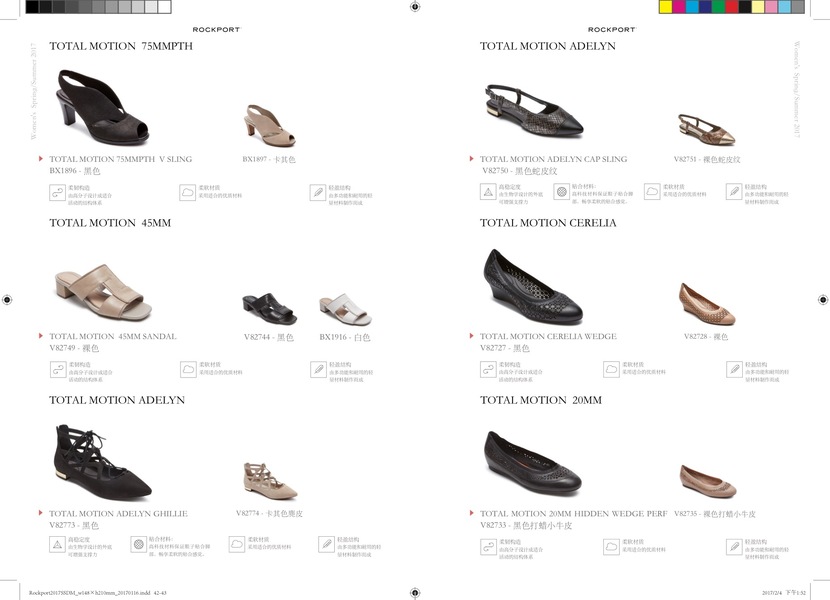Image resolution: width=830 pixels, height=600 pixels.
Task: Click the footer filename 'Rockport2017SSDM...indd 42-43'
Action: [97, 593]
